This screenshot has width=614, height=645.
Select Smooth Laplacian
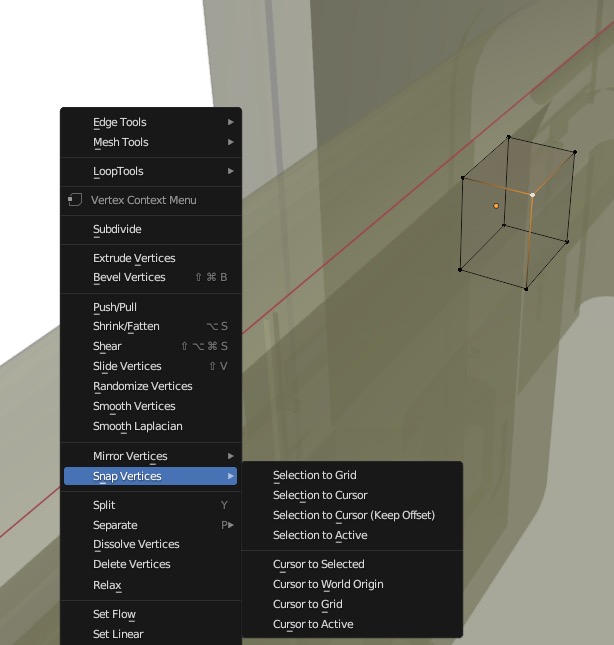[151, 426]
